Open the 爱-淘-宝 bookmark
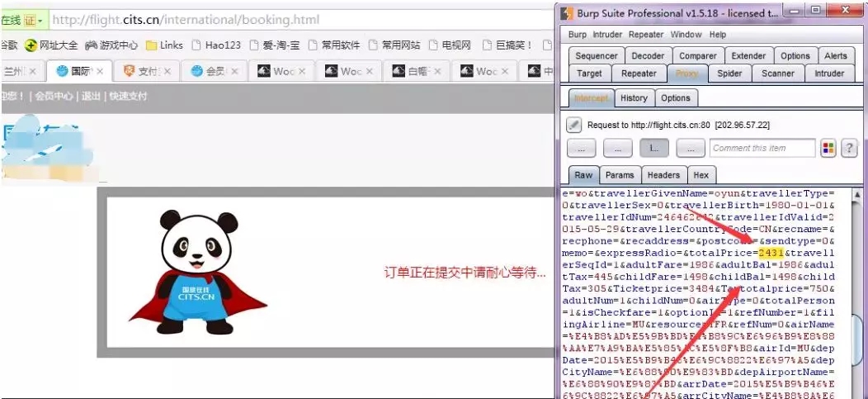 click(275, 45)
